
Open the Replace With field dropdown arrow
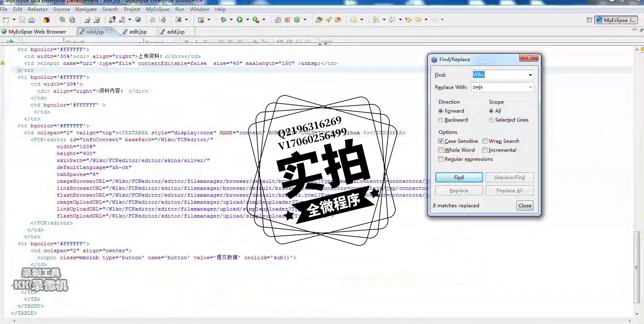(x=530, y=87)
